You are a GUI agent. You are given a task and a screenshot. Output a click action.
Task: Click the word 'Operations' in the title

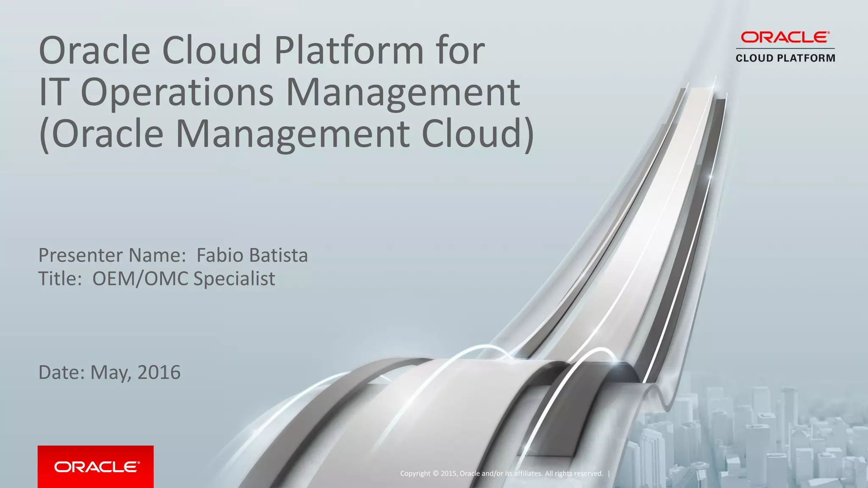tap(177, 91)
